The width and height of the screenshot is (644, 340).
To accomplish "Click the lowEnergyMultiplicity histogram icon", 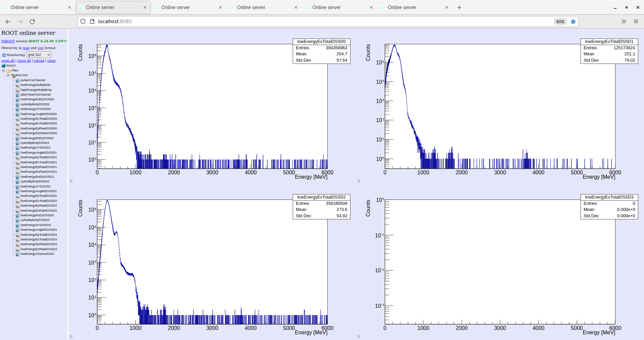I will pyautogui.click(x=17, y=85).
